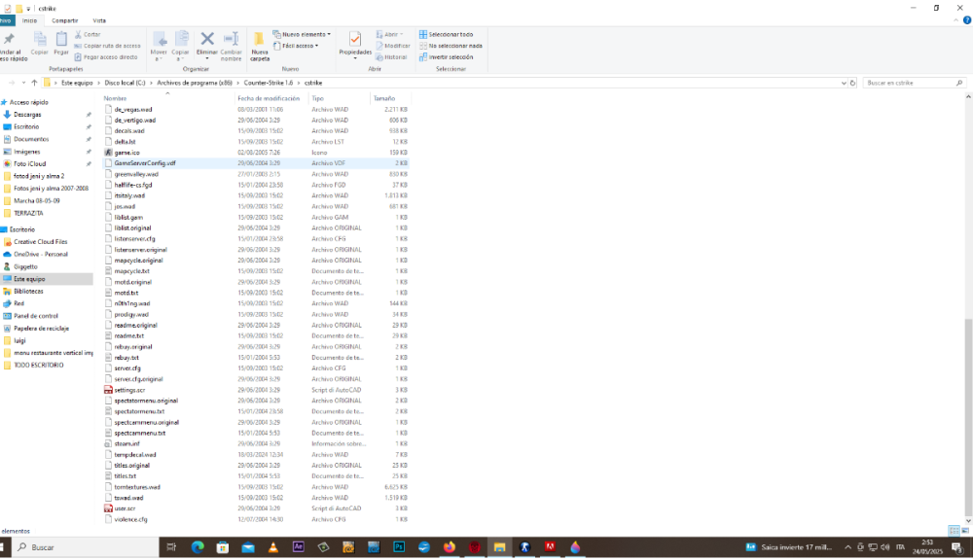
Task: Open the Nuevo elemento dropdown
Action: pos(302,35)
